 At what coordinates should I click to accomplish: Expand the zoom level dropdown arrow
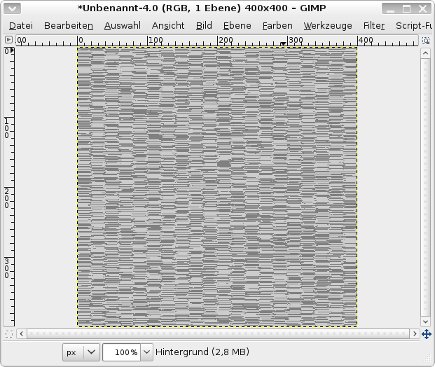[147, 352]
